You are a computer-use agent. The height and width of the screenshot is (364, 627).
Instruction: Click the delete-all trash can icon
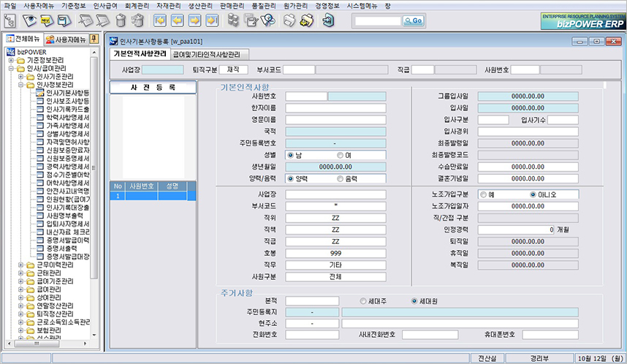[137, 20]
